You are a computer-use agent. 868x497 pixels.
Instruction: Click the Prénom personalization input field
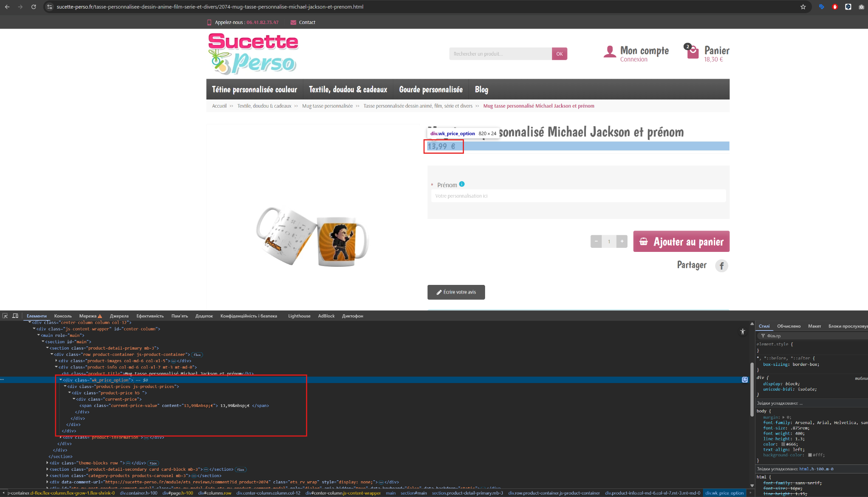[x=578, y=196]
